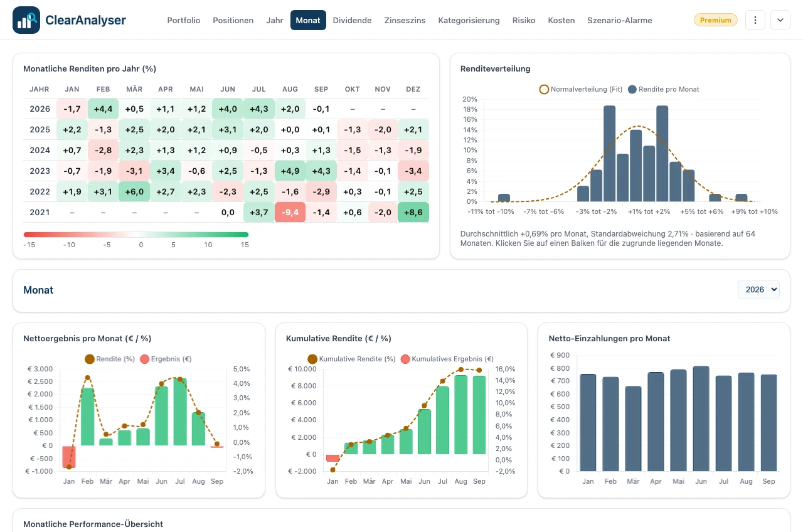Image resolution: width=803 pixels, height=532 pixels.
Task: Toggle Rendite (%) legend in Nettoergebnis chart
Action: (x=110, y=359)
